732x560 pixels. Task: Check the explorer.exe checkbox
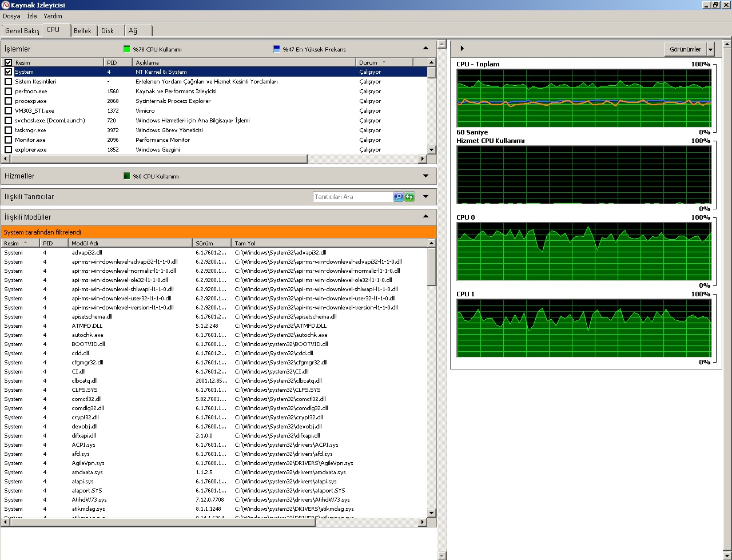pyautogui.click(x=8, y=150)
